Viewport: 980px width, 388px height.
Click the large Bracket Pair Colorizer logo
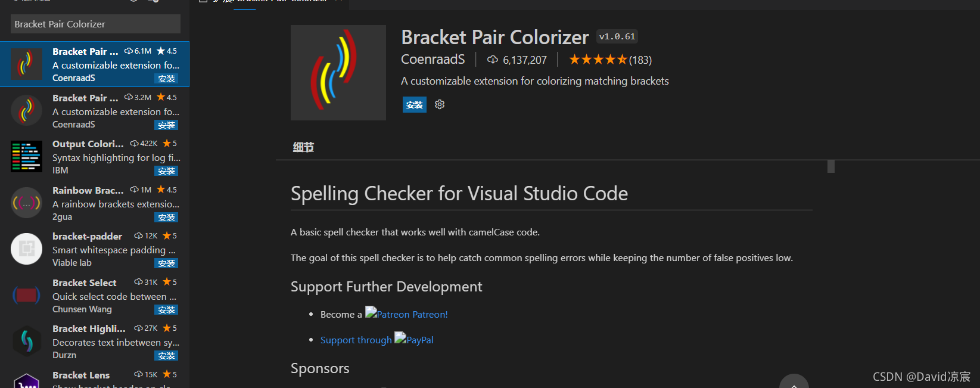tap(338, 73)
